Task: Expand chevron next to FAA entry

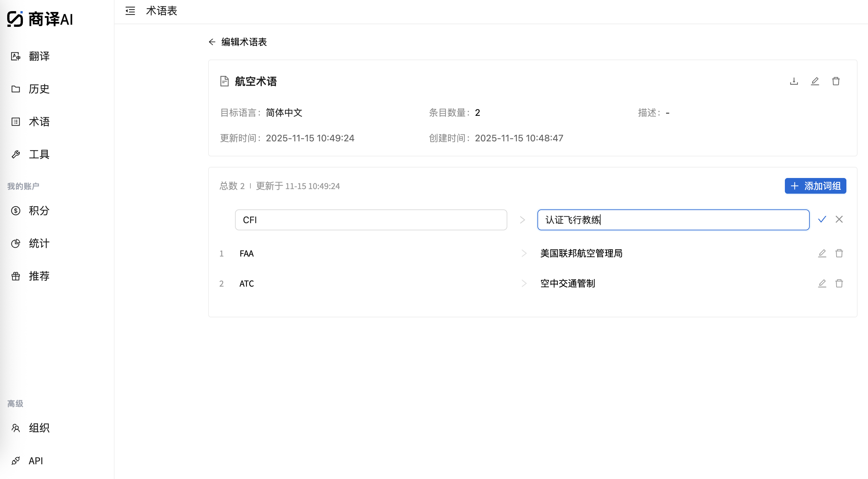Action: (523, 253)
